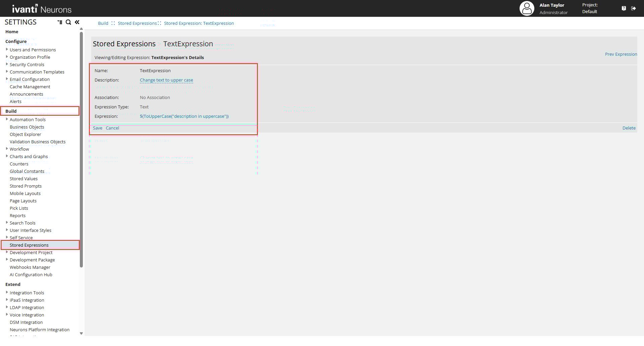Click the settings search magnifier icon

[x=68, y=22]
